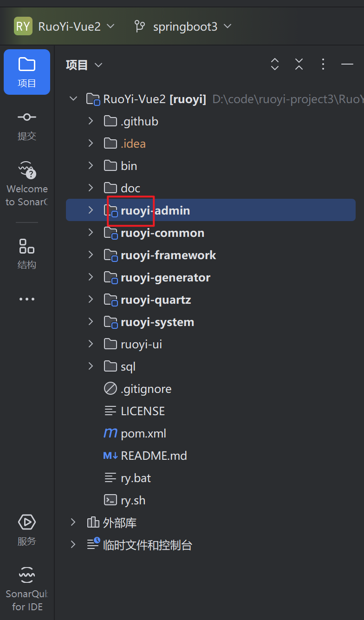
Task: Open project view options menu
Action: pos(323,65)
